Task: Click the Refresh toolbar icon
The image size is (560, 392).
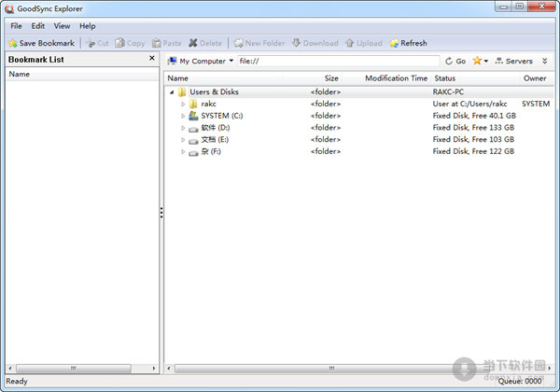Action: (x=394, y=43)
